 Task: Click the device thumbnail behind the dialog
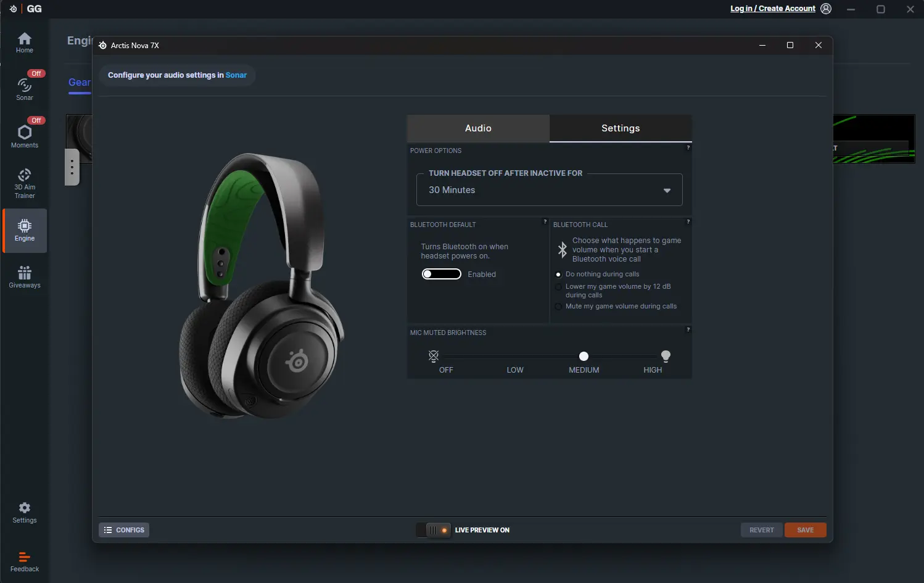(x=79, y=138)
